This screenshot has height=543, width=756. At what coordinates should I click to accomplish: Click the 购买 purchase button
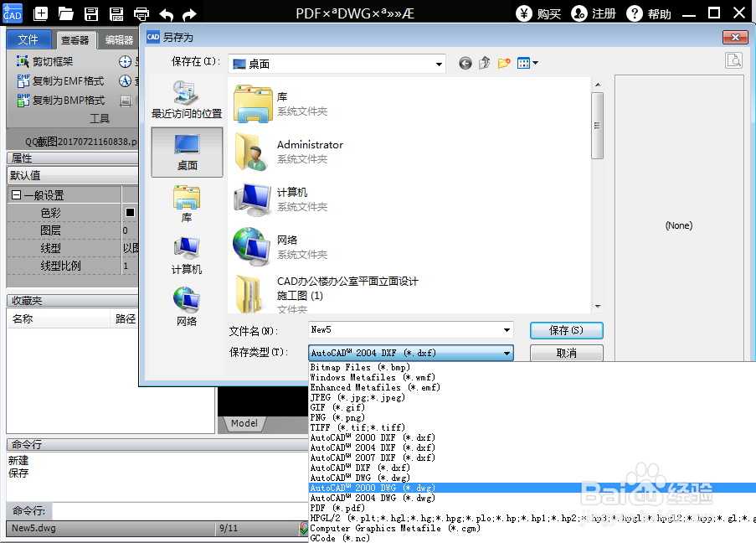(x=538, y=13)
